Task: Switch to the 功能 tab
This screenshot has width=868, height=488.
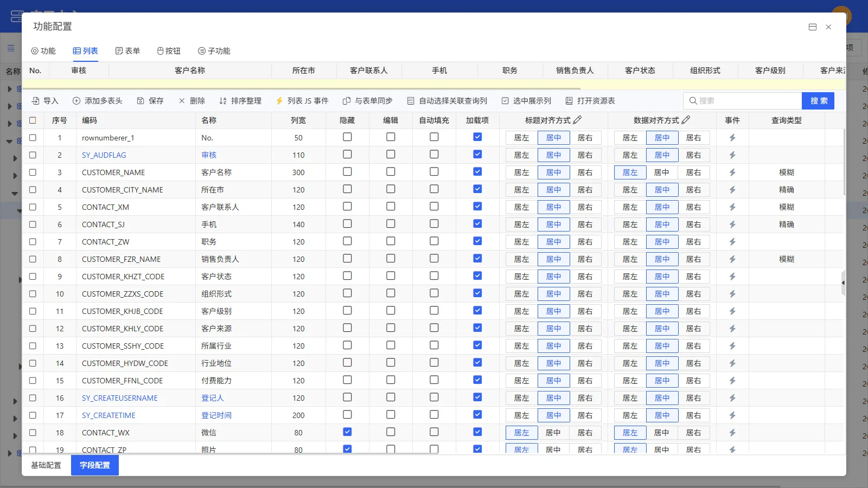Action: (43, 51)
